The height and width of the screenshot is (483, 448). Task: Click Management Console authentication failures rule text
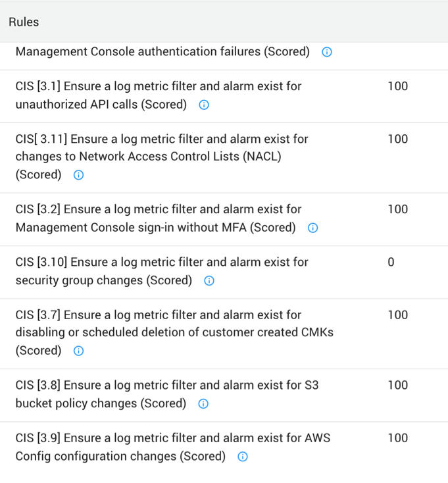click(x=162, y=51)
